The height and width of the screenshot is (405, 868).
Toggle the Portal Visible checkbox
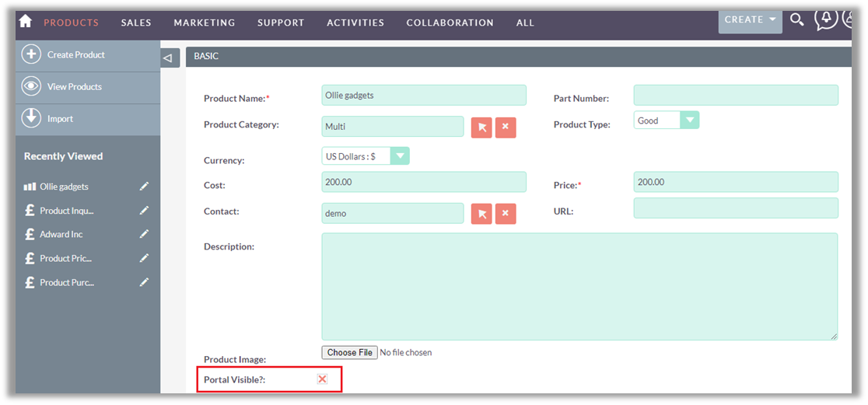click(x=322, y=379)
